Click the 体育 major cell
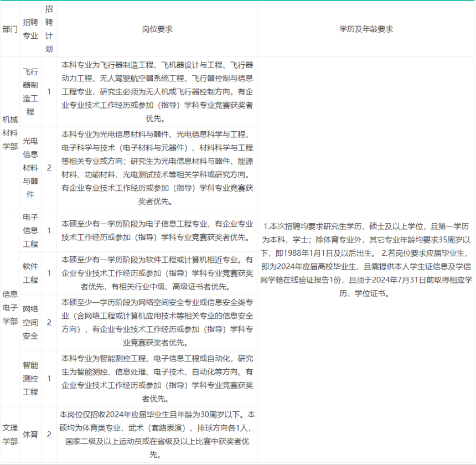This screenshot has height=465, width=476. pyautogui.click(x=30, y=435)
